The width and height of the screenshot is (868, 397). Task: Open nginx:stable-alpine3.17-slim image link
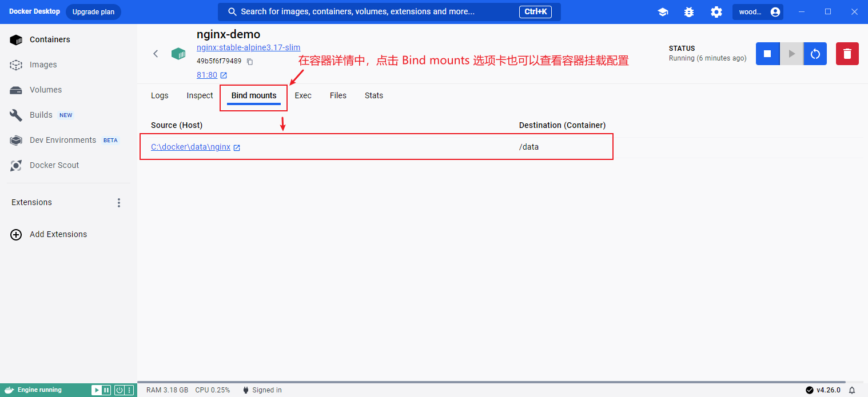point(248,47)
